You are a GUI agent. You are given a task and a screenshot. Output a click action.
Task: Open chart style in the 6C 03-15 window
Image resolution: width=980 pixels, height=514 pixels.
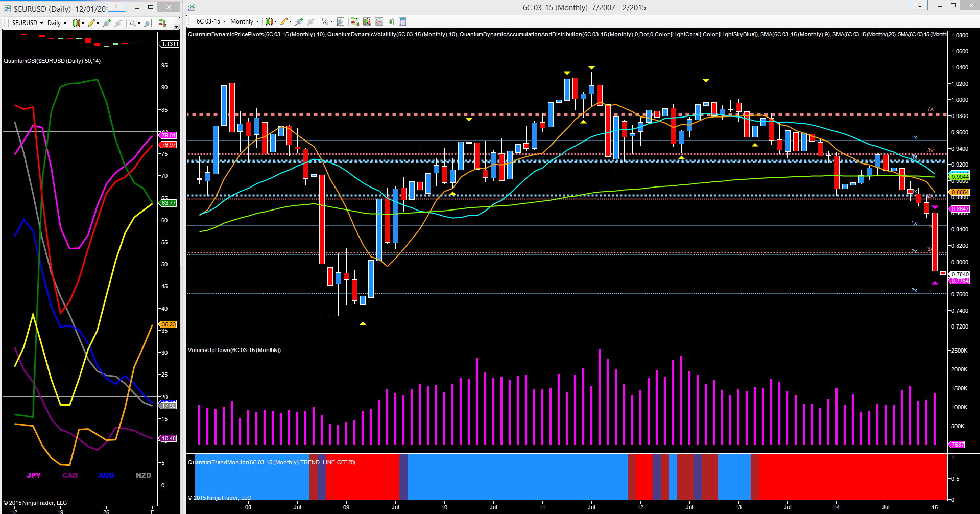pos(269,21)
